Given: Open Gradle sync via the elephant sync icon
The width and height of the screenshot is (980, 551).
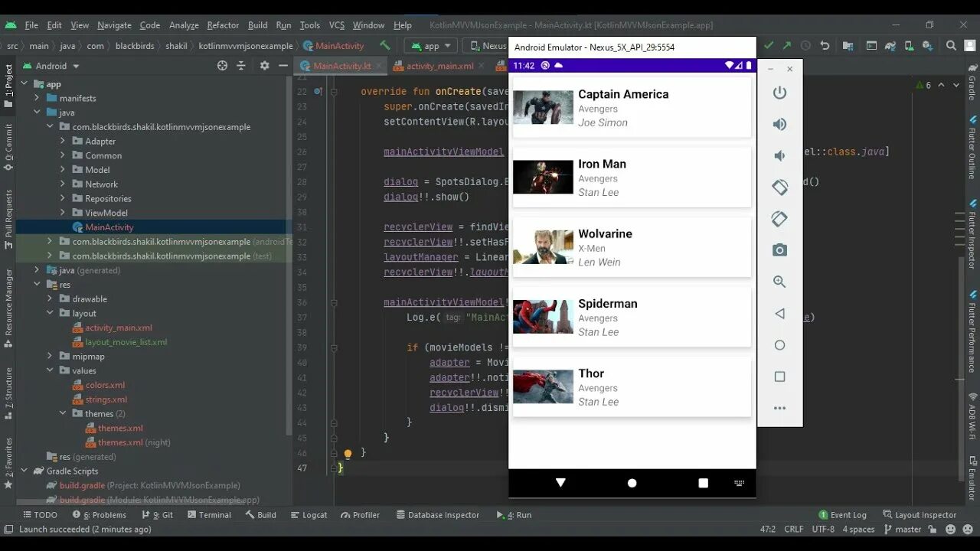Looking at the screenshot, I should click(x=890, y=46).
